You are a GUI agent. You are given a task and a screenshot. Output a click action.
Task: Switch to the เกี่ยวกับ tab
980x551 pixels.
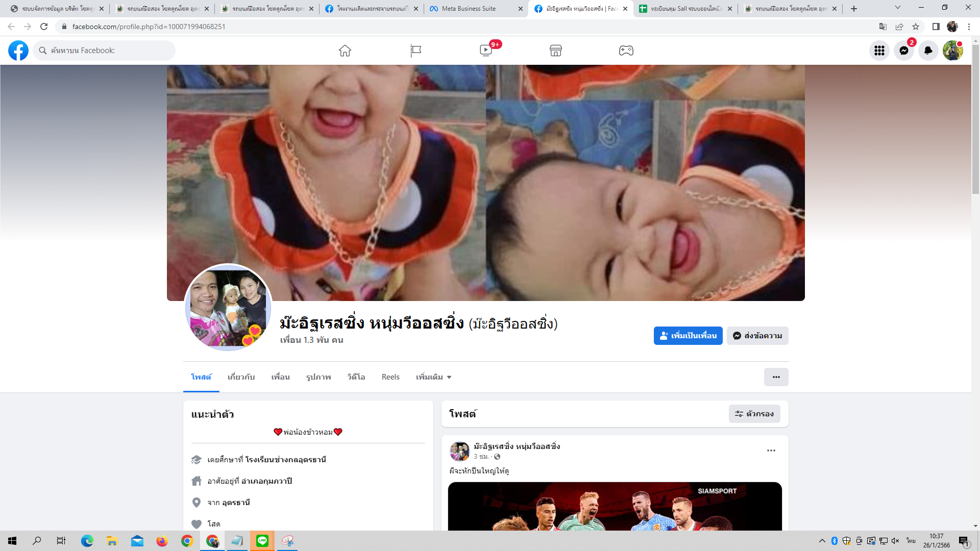pyautogui.click(x=241, y=377)
